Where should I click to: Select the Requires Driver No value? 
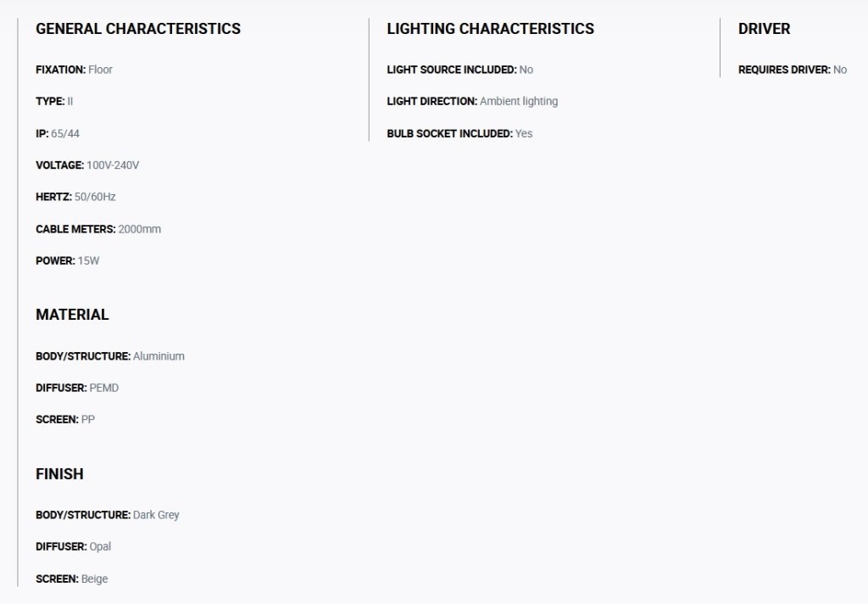pyautogui.click(x=840, y=70)
